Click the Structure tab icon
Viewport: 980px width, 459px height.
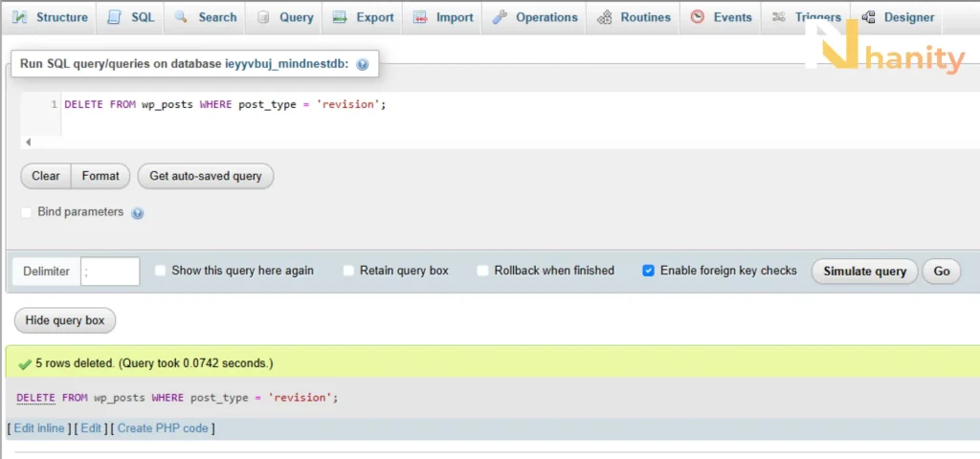point(19,17)
